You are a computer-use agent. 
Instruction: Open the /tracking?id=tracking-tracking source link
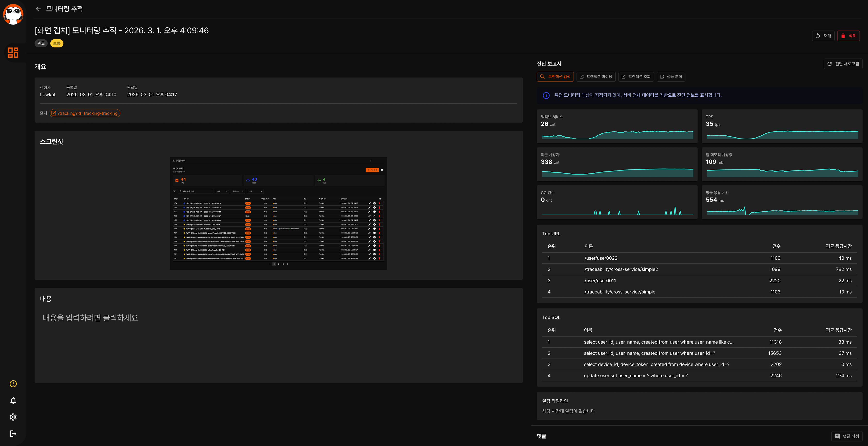coord(85,113)
